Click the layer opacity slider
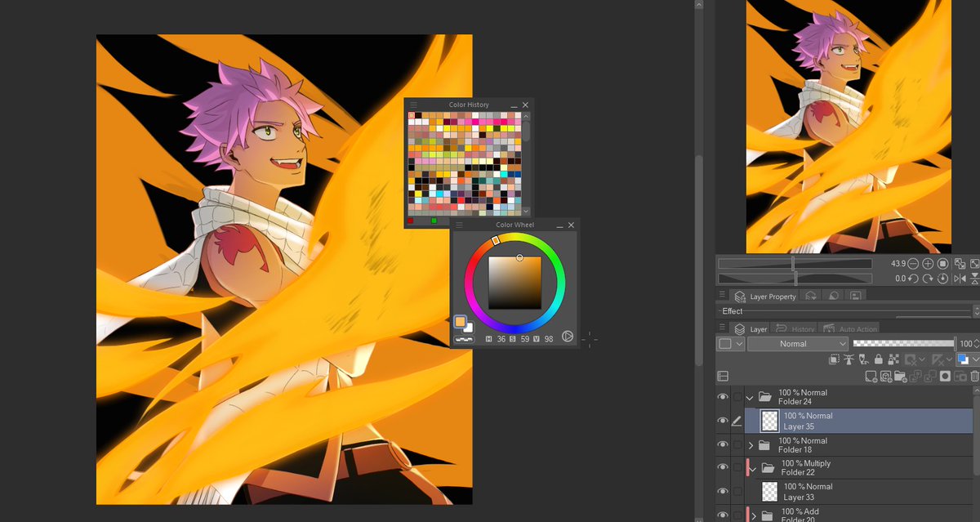The image size is (980, 522). click(x=904, y=343)
